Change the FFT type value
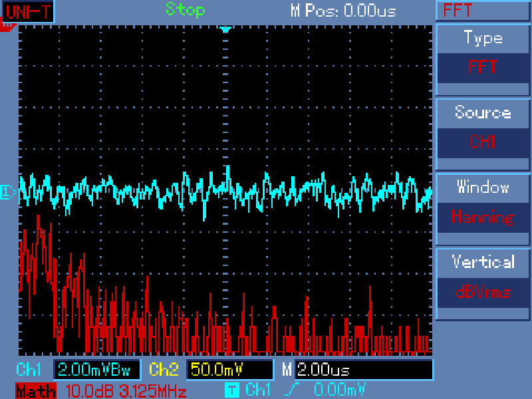Image resolution: width=532 pixels, height=399 pixels. 483,67
